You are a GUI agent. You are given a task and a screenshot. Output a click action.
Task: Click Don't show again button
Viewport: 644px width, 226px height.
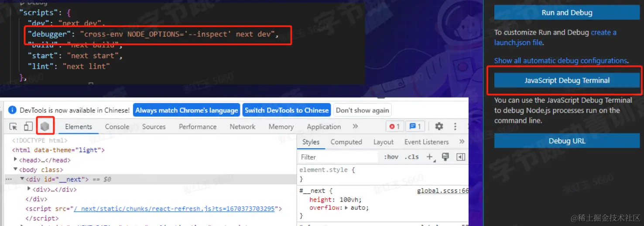click(x=362, y=110)
